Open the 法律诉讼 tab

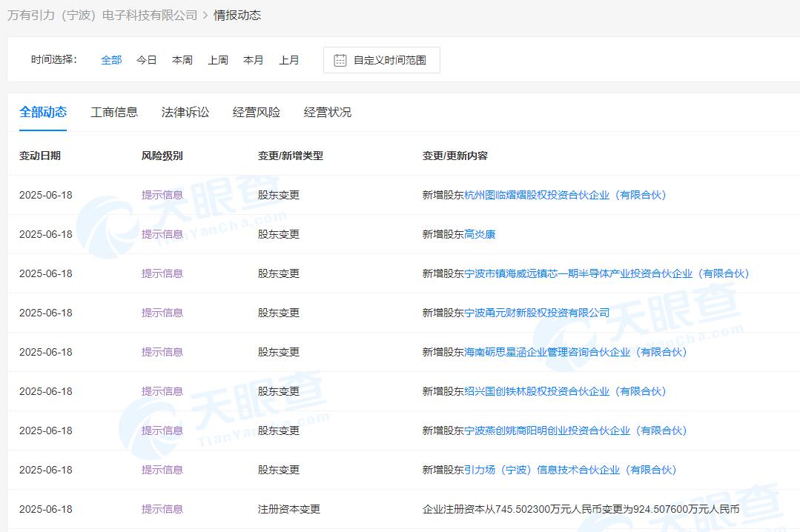pyautogui.click(x=185, y=113)
